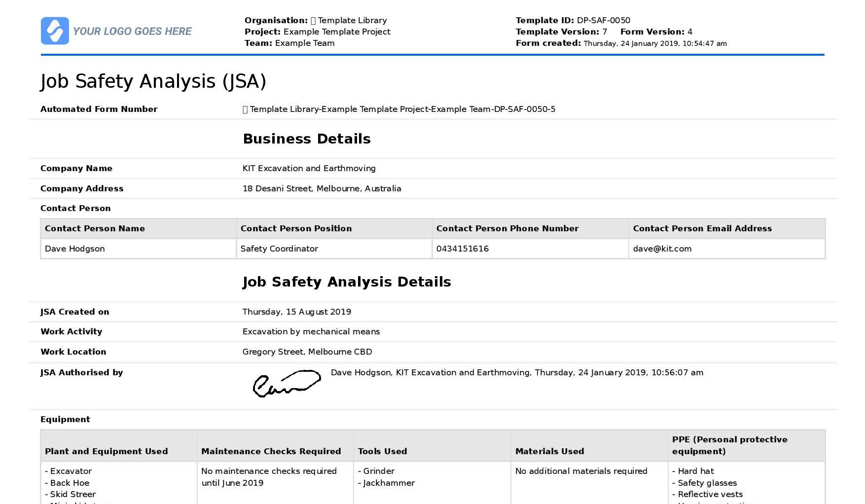Click the 'Business Details' section heading
This screenshot has height=504, width=865.
pyautogui.click(x=306, y=139)
